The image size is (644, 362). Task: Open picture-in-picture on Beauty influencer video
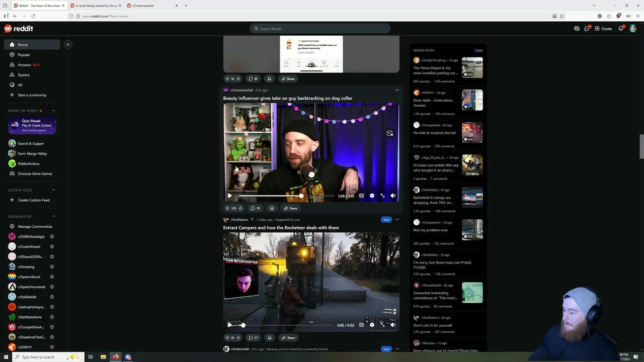[x=389, y=133]
